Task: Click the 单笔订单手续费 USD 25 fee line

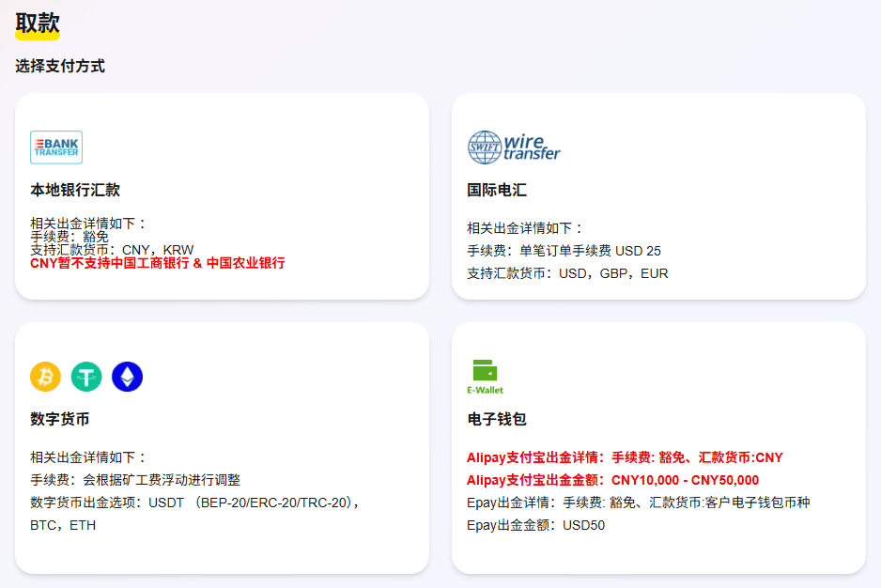Action: 564,251
